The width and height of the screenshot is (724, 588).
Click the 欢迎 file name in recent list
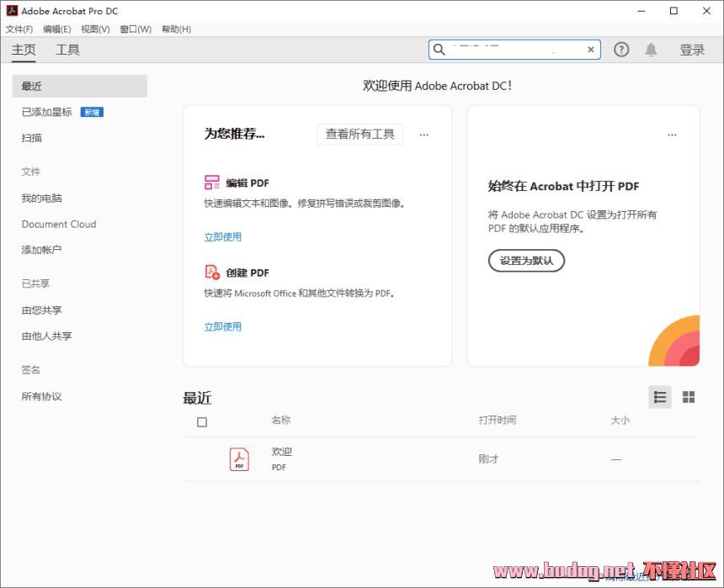[282, 452]
